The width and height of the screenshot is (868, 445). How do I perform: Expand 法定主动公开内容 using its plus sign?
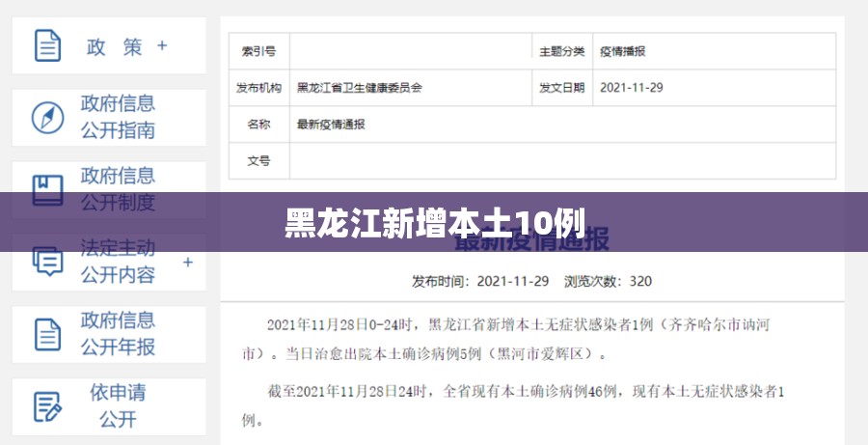coord(188,263)
